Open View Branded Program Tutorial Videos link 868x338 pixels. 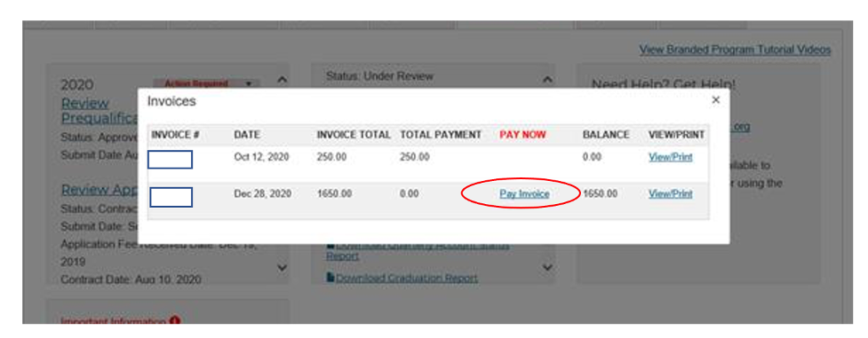click(735, 50)
